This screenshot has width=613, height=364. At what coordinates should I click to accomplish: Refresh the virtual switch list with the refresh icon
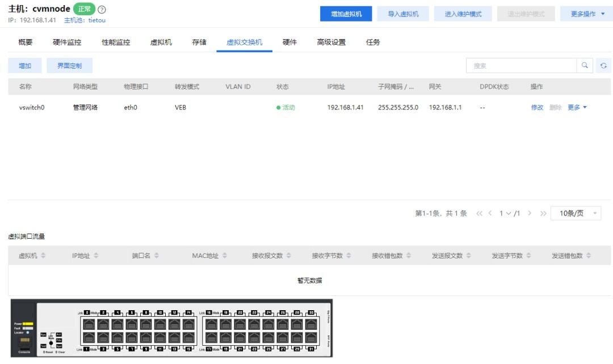pyautogui.click(x=604, y=66)
